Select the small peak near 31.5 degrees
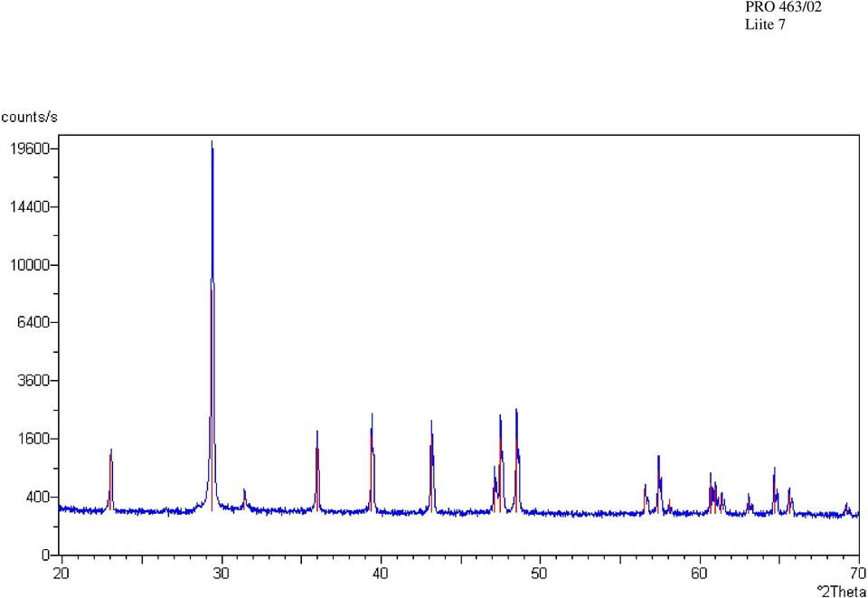 (x=244, y=498)
